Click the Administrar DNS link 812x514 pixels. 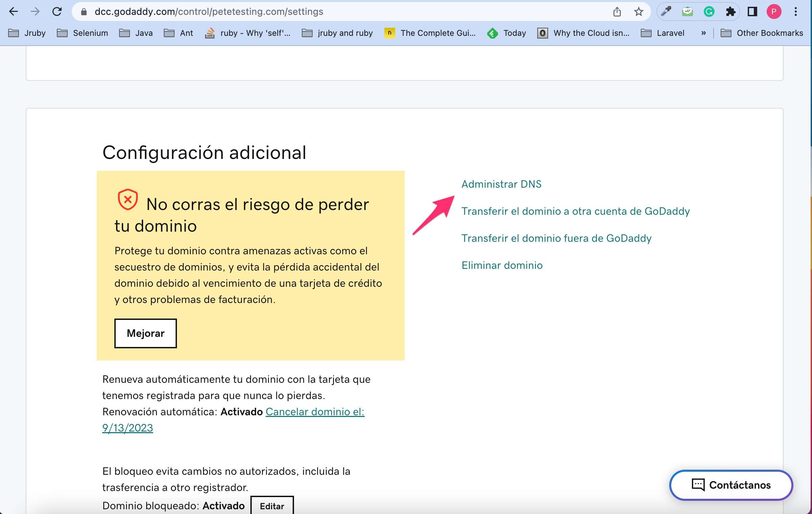501,184
